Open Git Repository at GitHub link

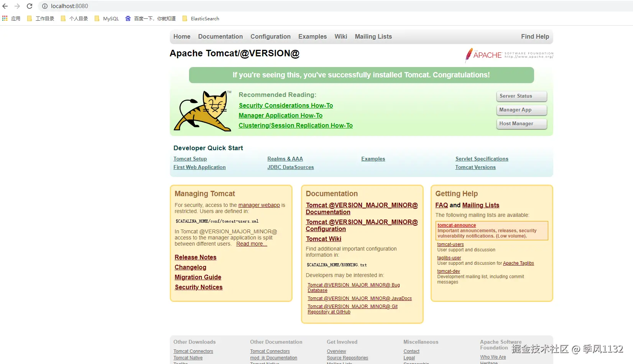point(353,309)
